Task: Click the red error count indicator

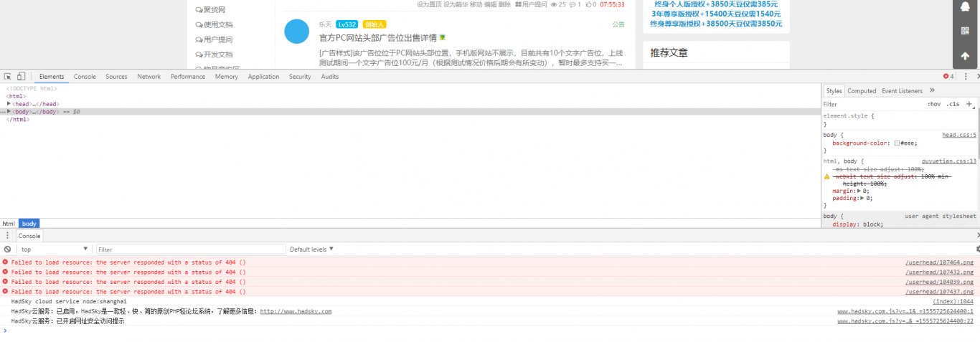Action: click(x=948, y=77)
